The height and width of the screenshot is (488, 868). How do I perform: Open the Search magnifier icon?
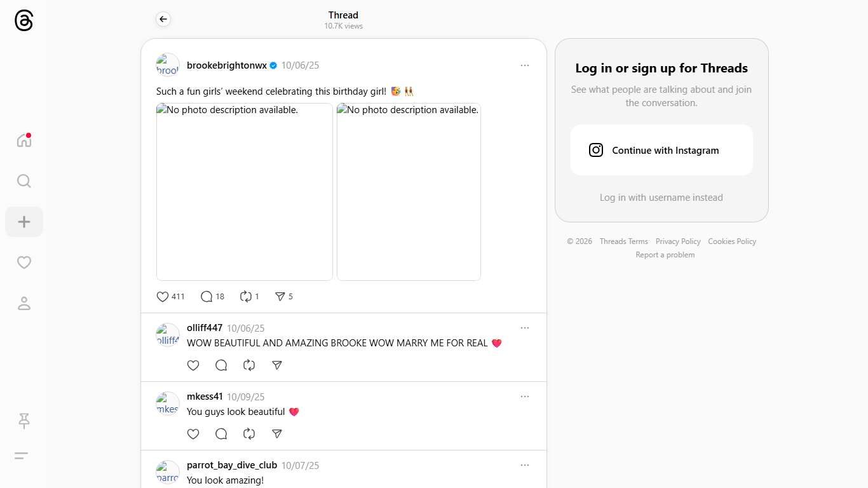[x=24, y=181]
